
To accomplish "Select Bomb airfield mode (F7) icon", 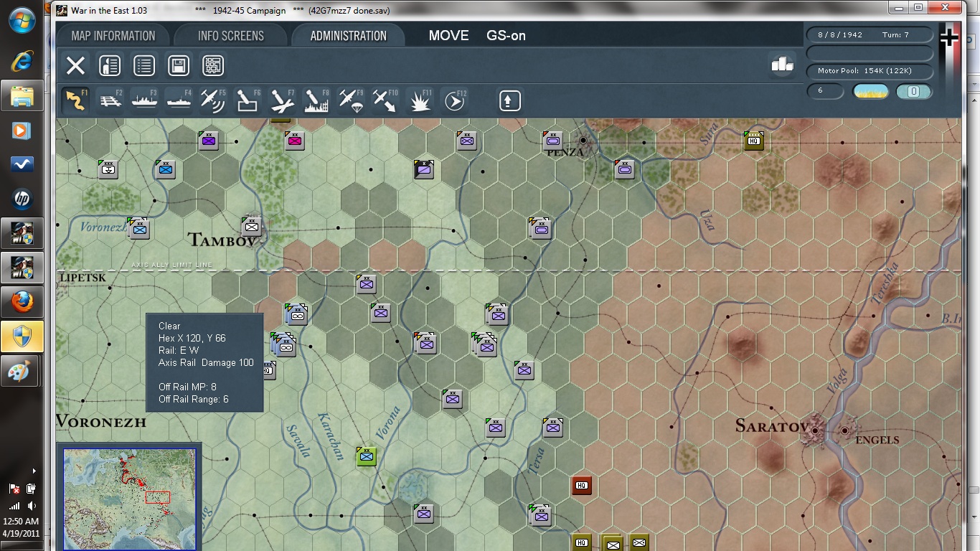I will (x=282, y=100).
